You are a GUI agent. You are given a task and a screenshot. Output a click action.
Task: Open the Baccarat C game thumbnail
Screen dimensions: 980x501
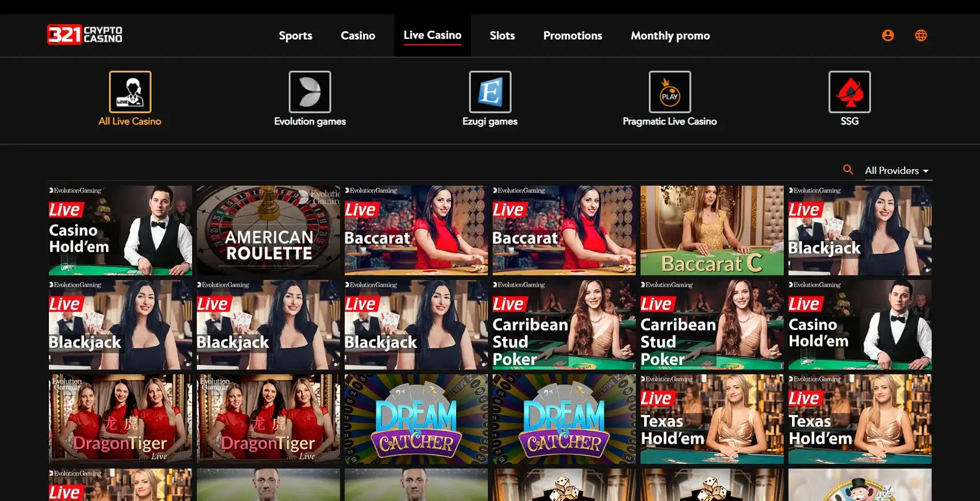click(711, 230)
